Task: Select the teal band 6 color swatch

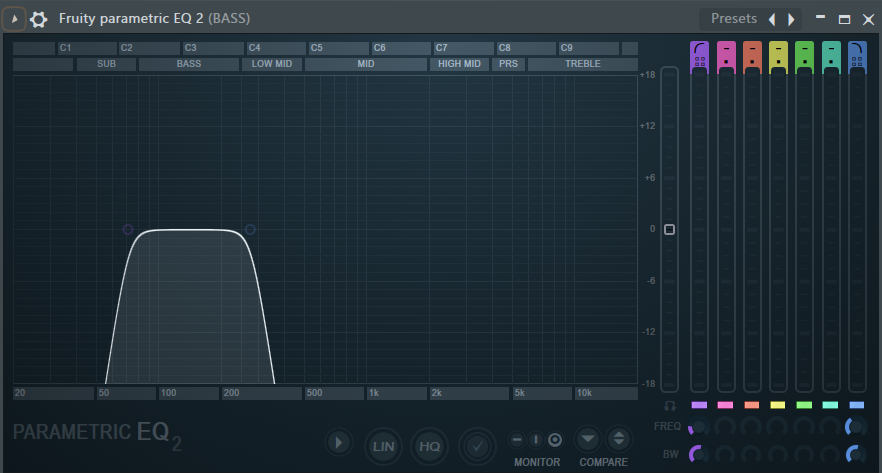Action: click(x=830, y=405)
